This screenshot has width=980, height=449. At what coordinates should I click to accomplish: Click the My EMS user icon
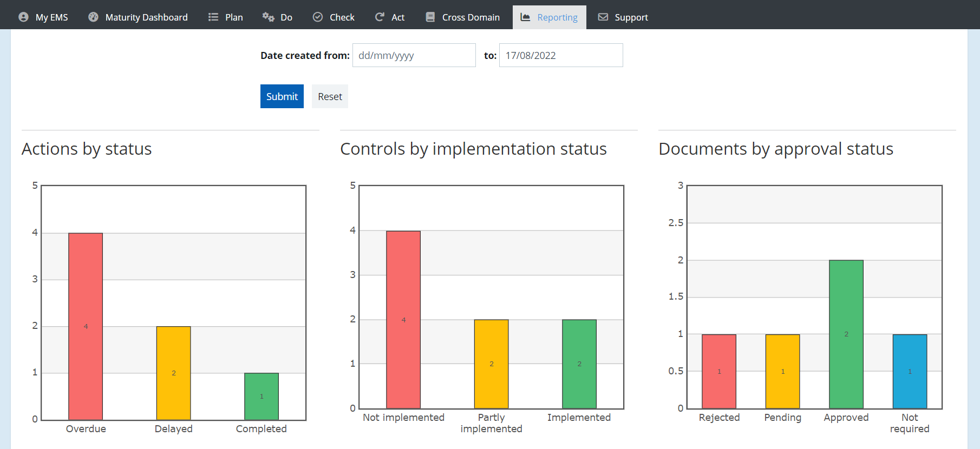(x=23, y=17)
